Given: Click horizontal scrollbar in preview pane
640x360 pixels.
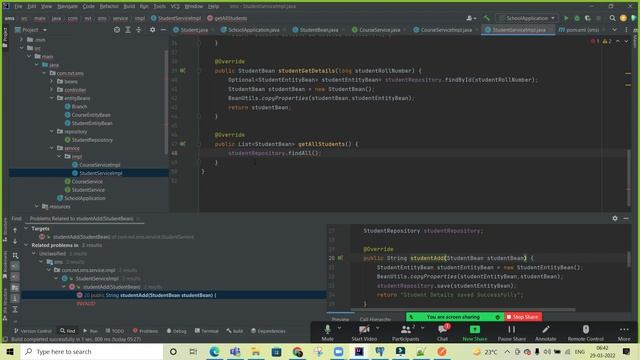Looking at the screenshot, I should pos(462,309).
